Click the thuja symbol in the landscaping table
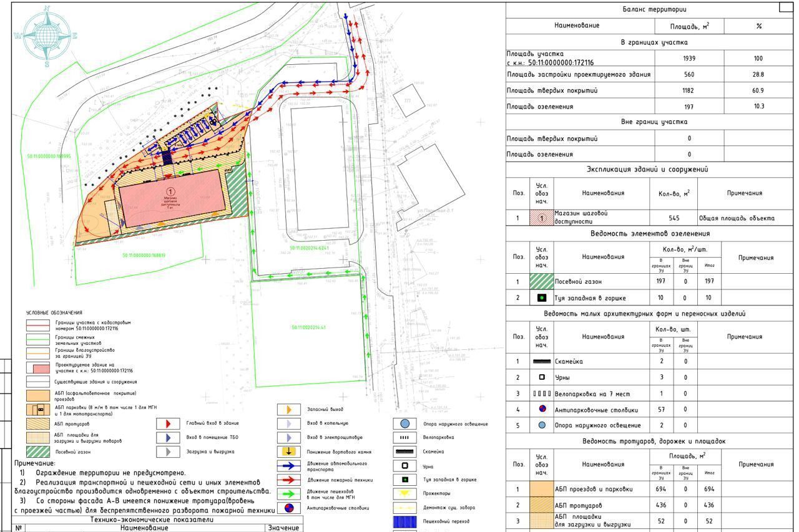799x532 pixels. [x=541, y=298]
